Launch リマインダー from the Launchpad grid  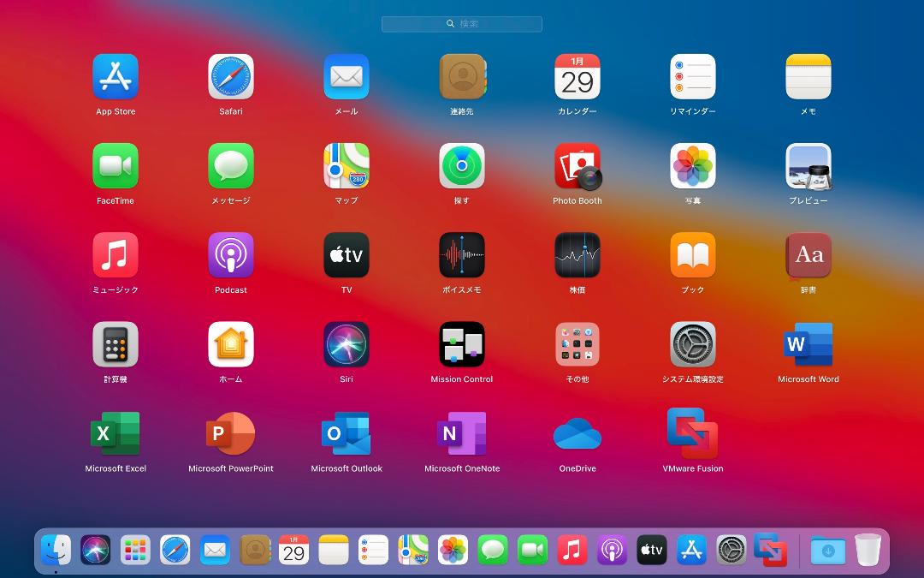(x=693, y=77)
